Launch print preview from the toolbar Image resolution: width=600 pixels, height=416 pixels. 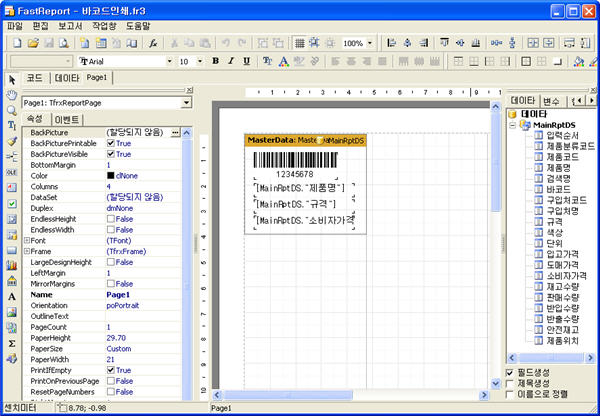64,43
